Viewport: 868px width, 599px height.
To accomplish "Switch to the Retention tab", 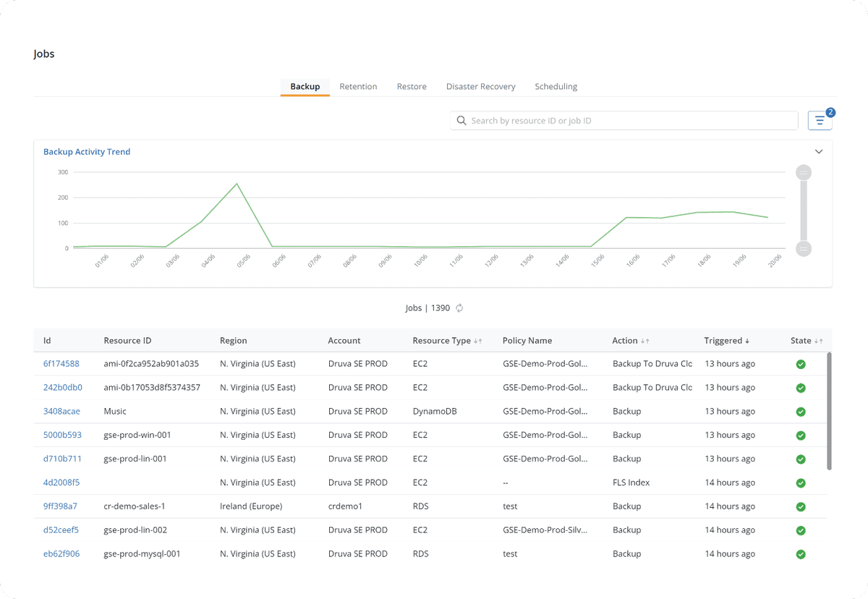I will click(358, 86).
